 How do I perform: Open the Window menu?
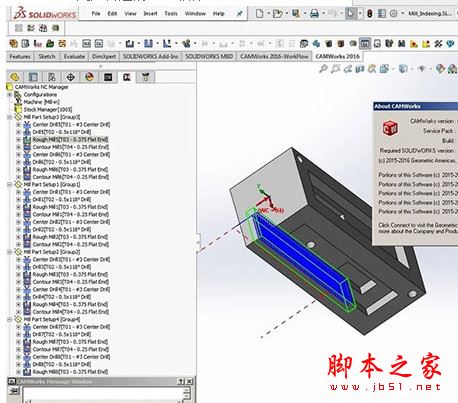195,14
